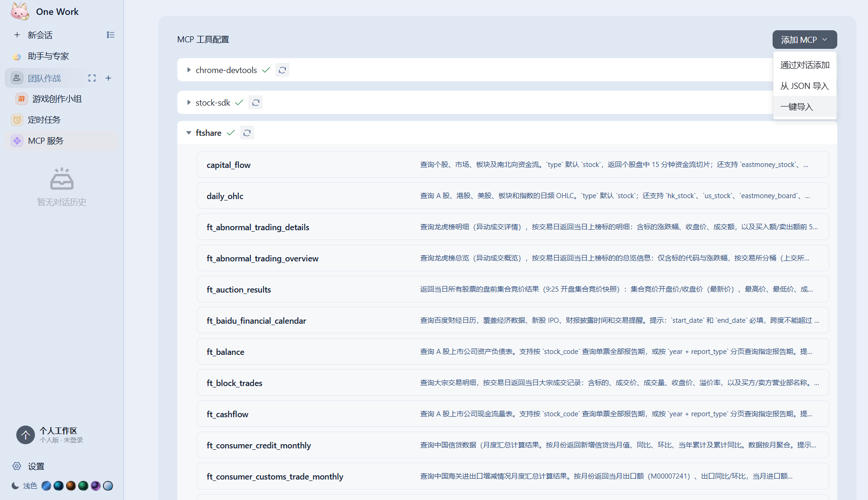The width and height of the screenshot is (868, 500).
Task: Select the ft_auction_results tool
Action: point(513,289)
